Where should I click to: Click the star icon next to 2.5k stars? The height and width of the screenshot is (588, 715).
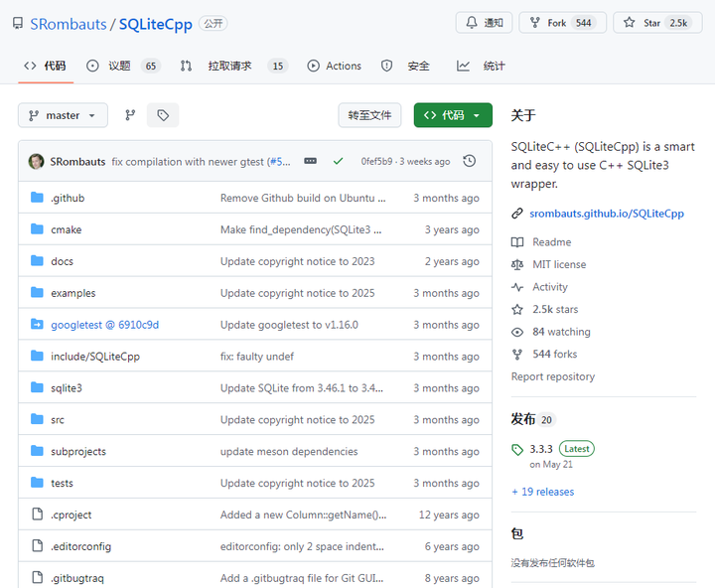point(517,309)
